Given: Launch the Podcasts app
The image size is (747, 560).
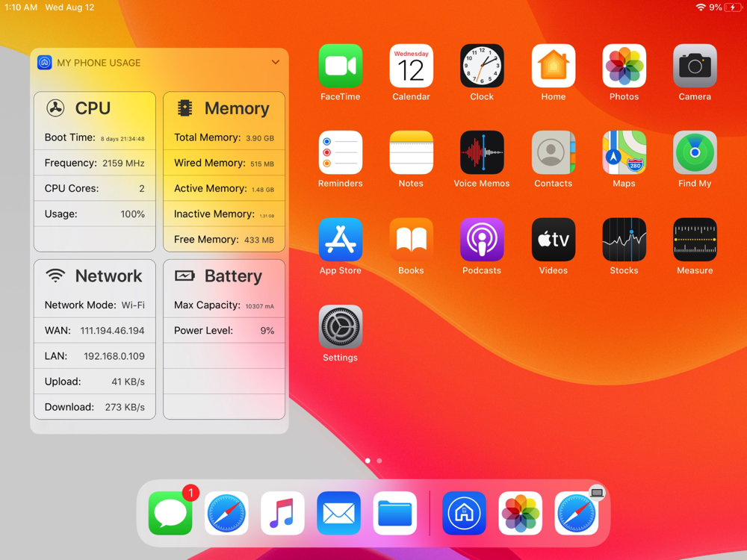Looking at the screenshot, I should pos(482,240).
